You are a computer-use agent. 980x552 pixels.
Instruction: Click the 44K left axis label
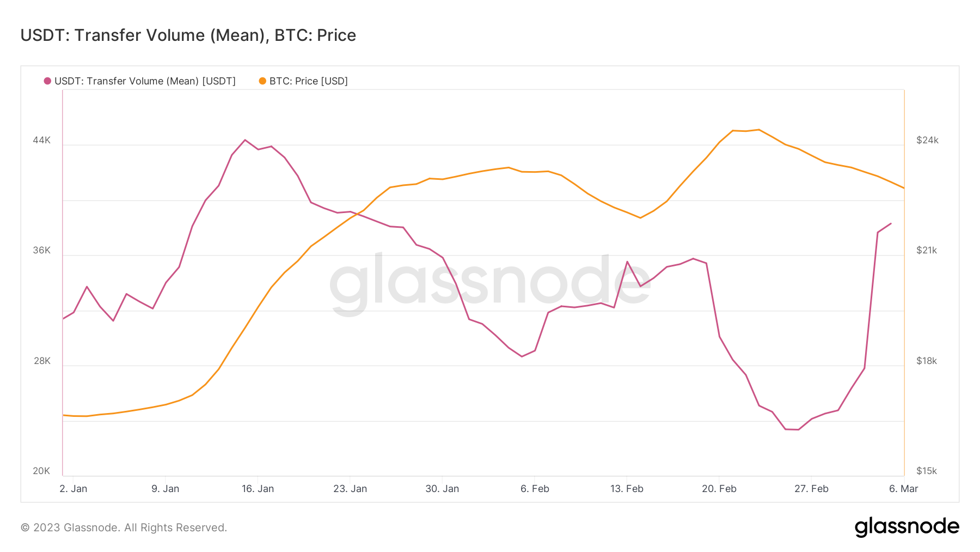click(41, 140)
